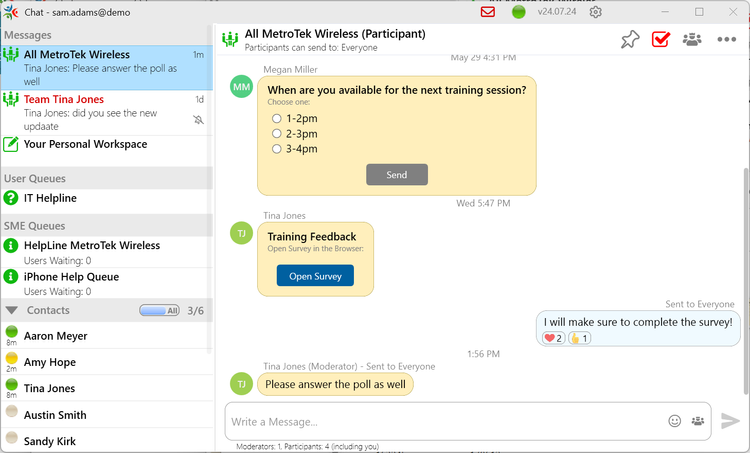The width and height of the screenshot is (750, 453).
Task: Select the HelpLine MetroTek Wireless queue
Action: tap(106, 252)
